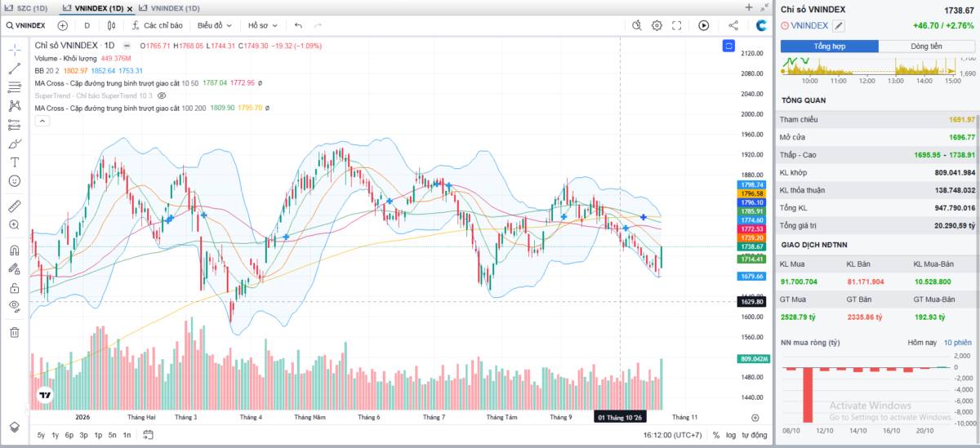
Task: Add a new chart tab with plus
Action: coord(749,7)
